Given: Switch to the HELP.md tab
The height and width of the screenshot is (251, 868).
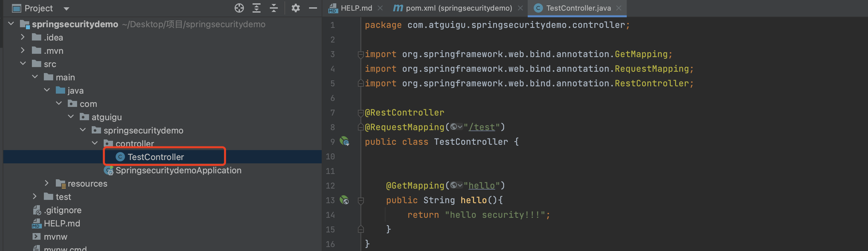Looking at the screenshot, I should click(x=356, y=8).
